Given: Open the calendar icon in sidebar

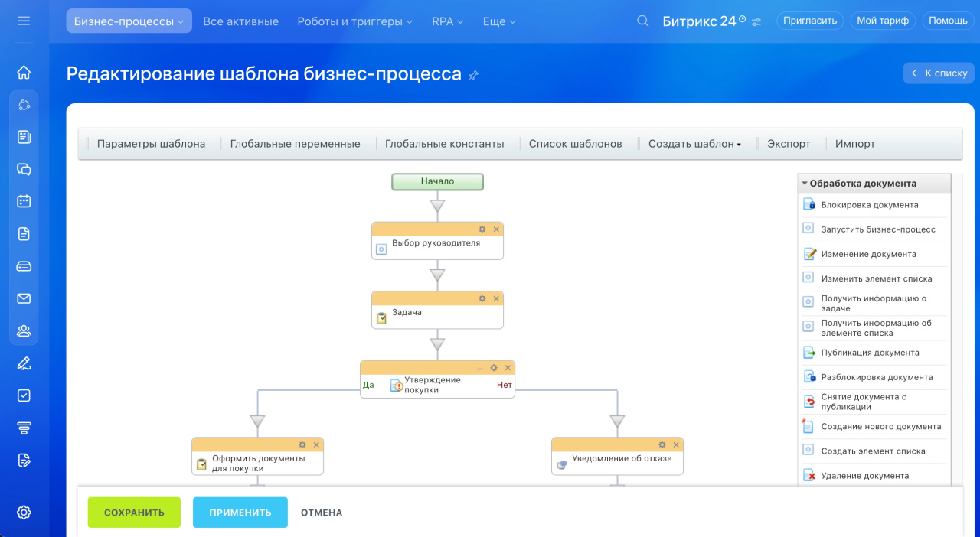Looking at the screenshot, I should 24,201.
